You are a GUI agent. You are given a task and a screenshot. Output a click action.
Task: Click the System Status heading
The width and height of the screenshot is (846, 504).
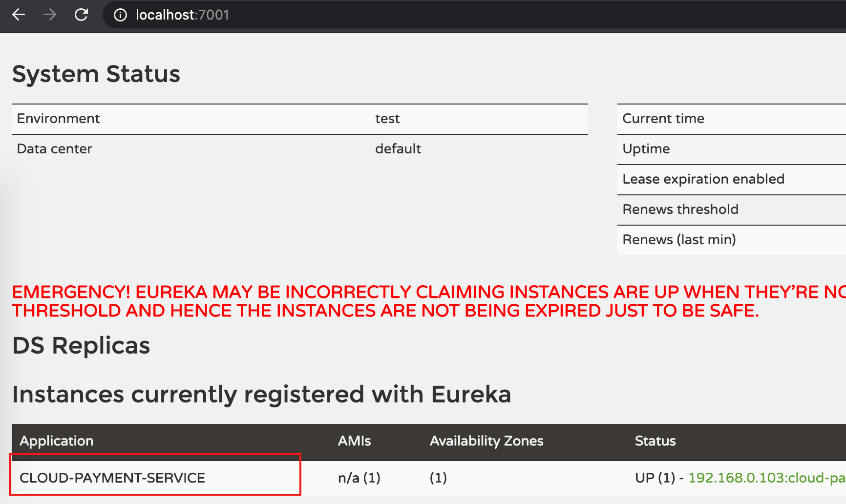tap(96, 74)
